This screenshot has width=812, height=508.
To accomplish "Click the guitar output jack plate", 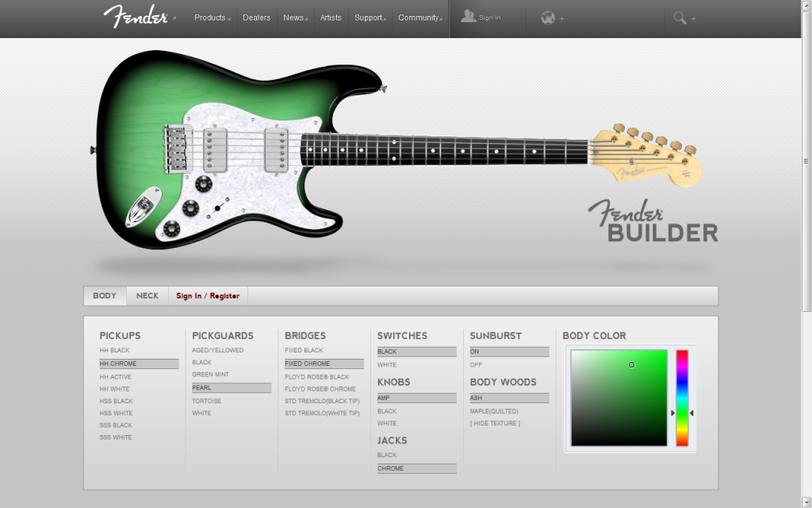I will click(x=142, y=208).
